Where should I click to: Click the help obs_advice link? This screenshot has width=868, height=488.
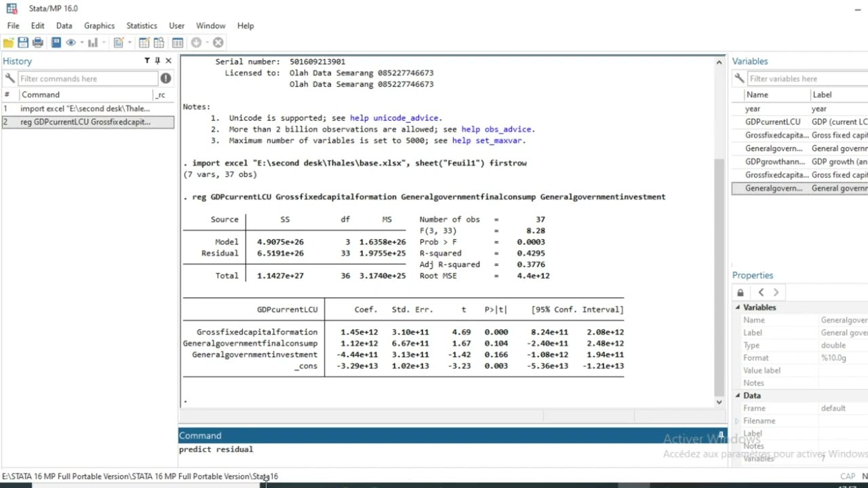498,129
